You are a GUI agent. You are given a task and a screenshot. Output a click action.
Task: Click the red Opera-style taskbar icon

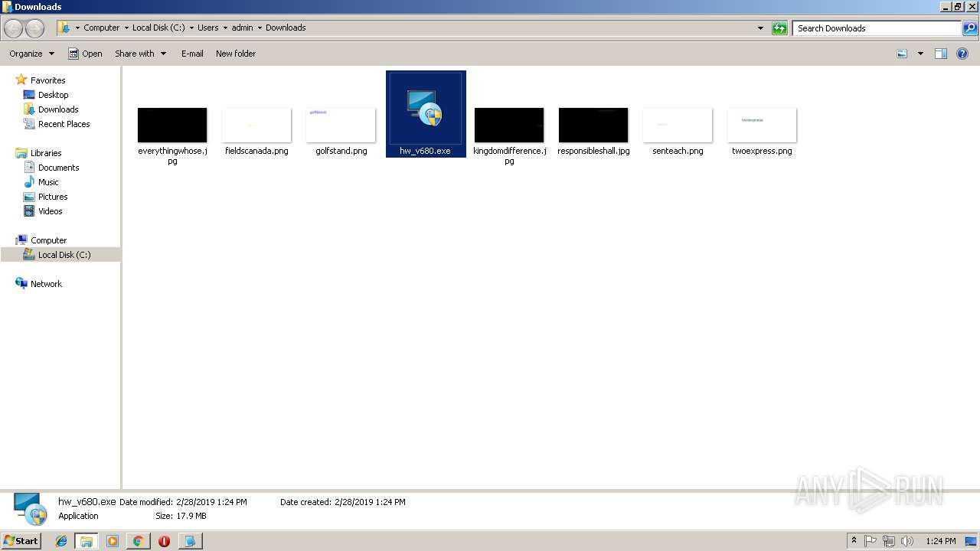[x=164, y=541]
